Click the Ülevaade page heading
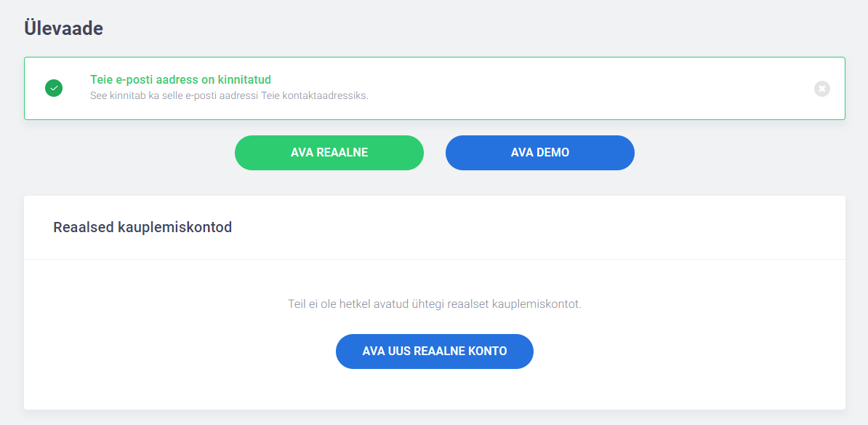This screenshot has width=868, height=425. pyautogui.click(x=64, y=28)
